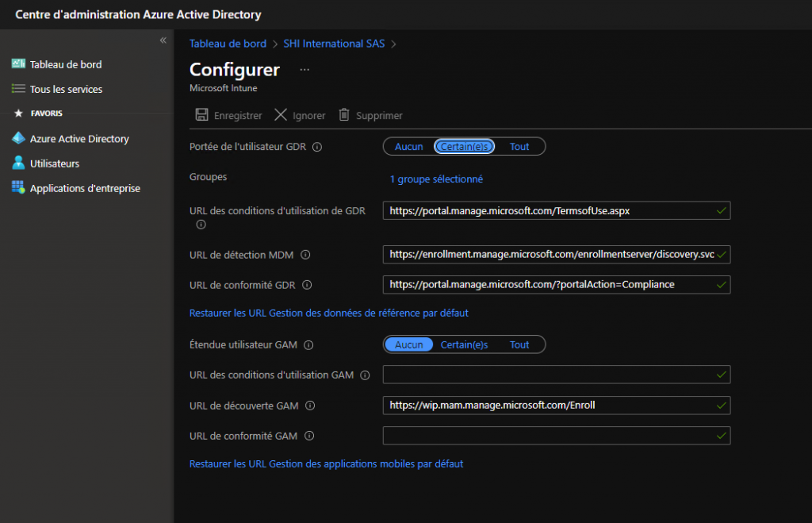This screenshot has width=812, height=523.
Task: Click checkmark in GDR terms of use field
Action: coord(721,210)
